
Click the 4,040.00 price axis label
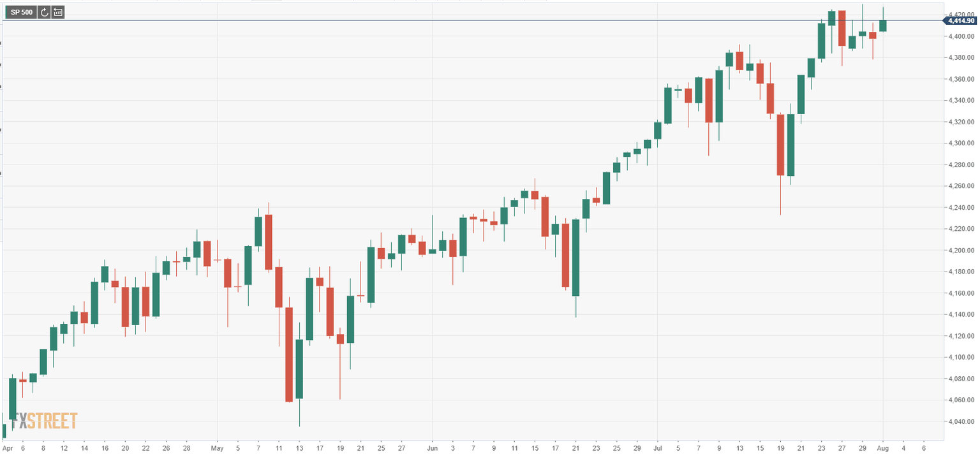(x=960, y=421)
